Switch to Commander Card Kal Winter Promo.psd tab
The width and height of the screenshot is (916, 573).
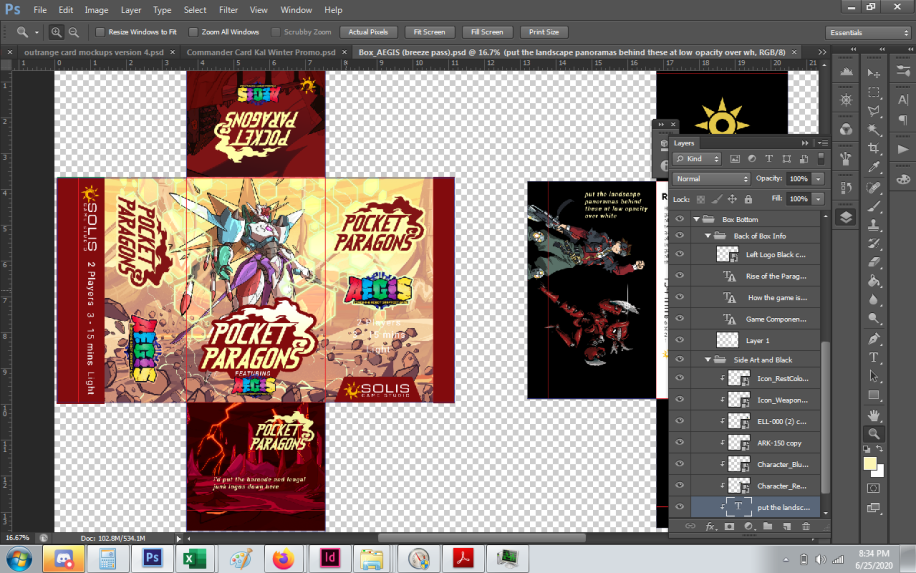(x=261, y=52)
